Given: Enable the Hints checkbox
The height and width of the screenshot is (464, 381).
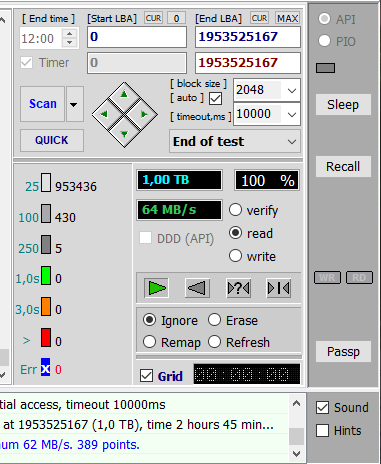Looking at the screenshot, I should coord(322,430).
